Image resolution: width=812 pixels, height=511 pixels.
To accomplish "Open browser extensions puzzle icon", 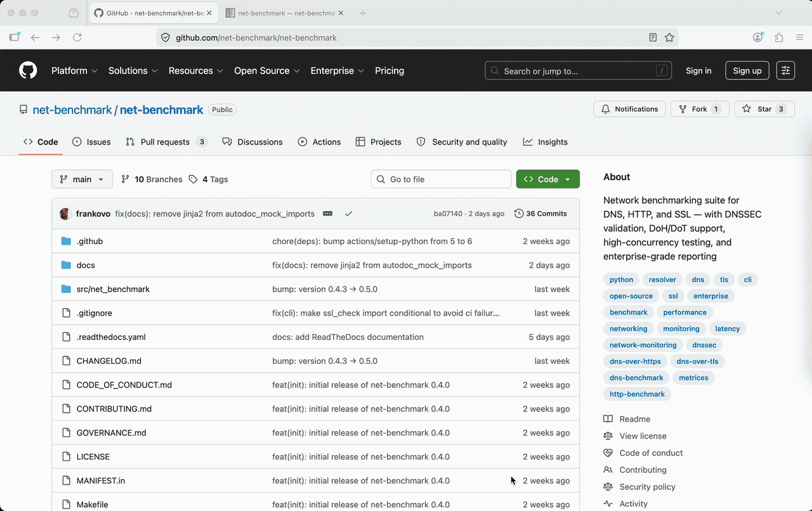I will (779, 37).
